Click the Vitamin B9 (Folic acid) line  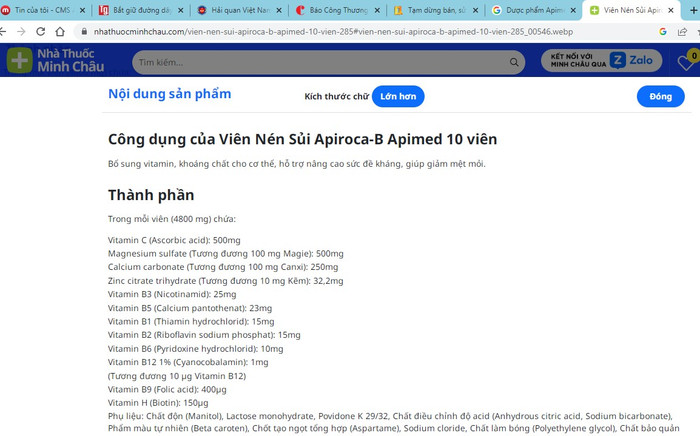coord(167,389)
